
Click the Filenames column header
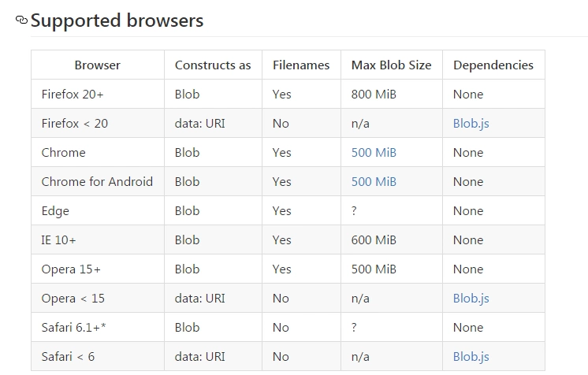coord(301,65)
